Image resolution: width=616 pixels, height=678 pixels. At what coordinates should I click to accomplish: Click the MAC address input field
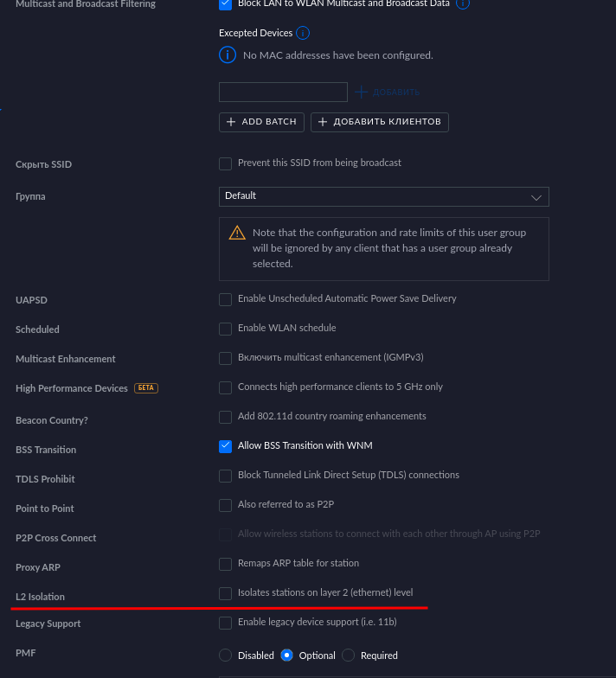[x=284, y=92]
